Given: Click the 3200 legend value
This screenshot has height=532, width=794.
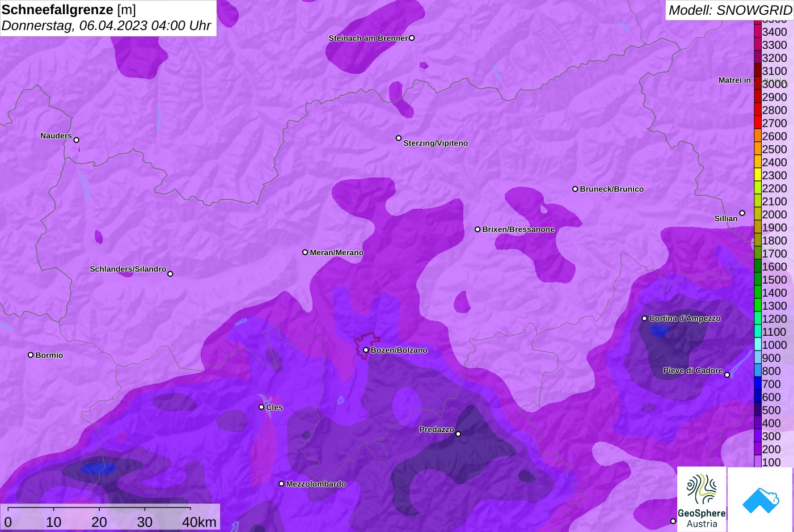Looking at the screenshot, I should coord(774,58).
